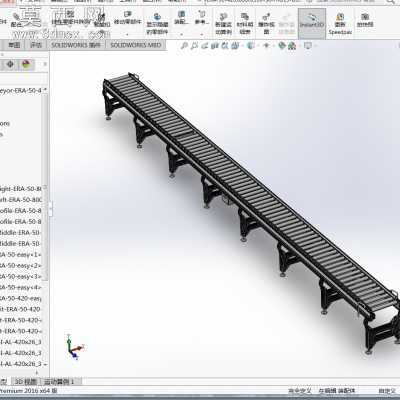
Task: Open the Display Style menu
Action: point(251,46)
